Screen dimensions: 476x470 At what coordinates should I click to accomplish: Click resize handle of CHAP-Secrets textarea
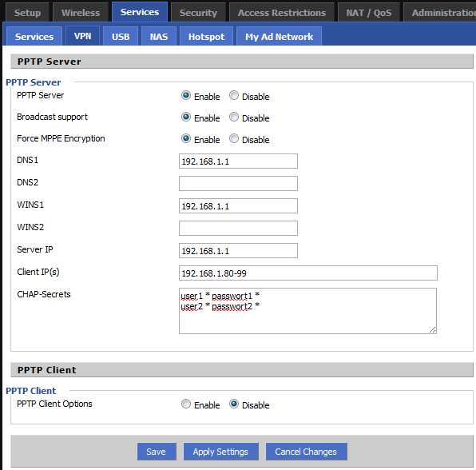pyautogui.click(x=433, y=329)
